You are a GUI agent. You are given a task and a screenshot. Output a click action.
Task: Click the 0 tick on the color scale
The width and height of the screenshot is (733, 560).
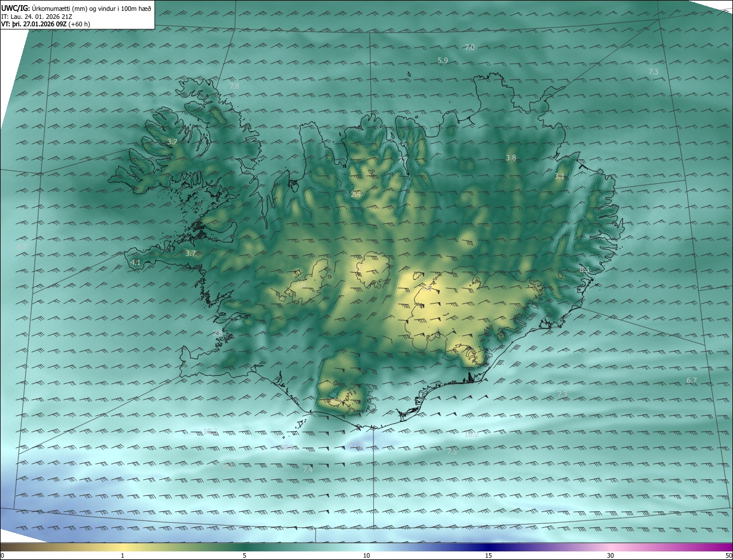pyautogui.click(x=2, y=556)
